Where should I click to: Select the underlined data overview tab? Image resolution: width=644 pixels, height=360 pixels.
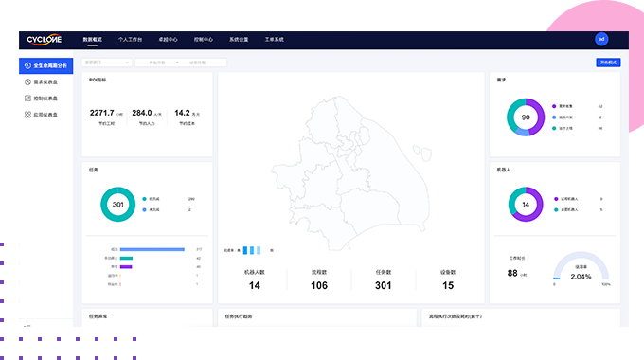coord(93,40)
